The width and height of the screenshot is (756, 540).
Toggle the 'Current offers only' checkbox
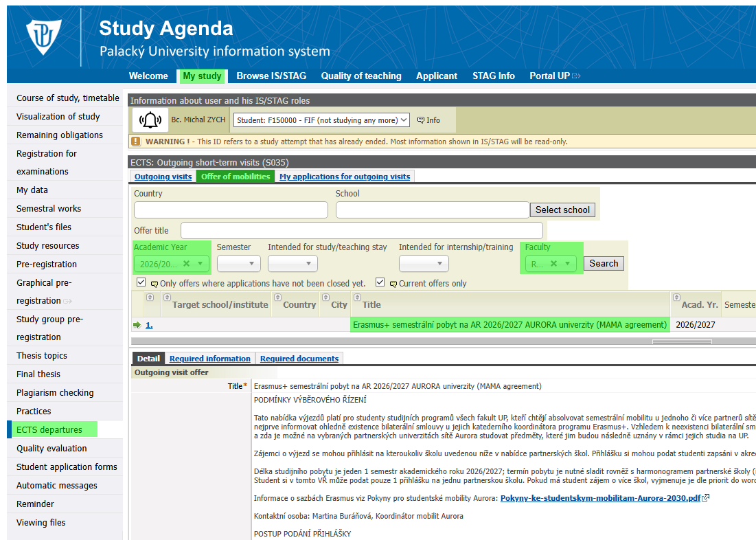point(380,282)
